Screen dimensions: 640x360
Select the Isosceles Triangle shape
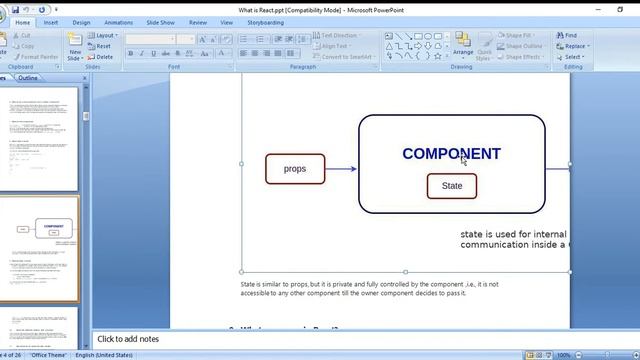(389, 46)
